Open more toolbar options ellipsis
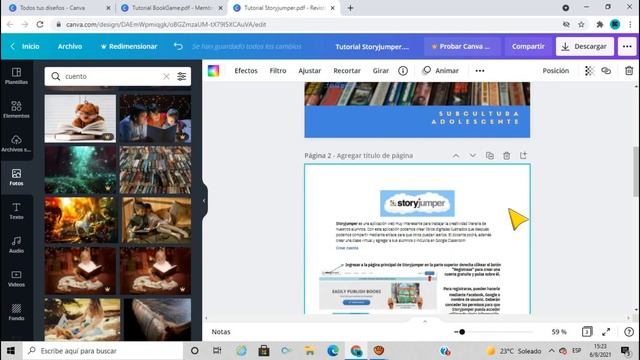The image size is (640, 360). [x=480, y=71]
